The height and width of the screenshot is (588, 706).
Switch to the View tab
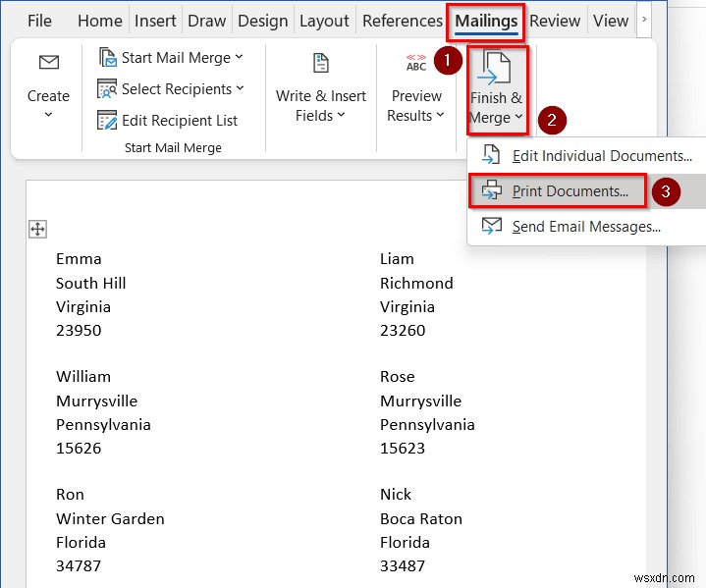[x=611, y=21]
